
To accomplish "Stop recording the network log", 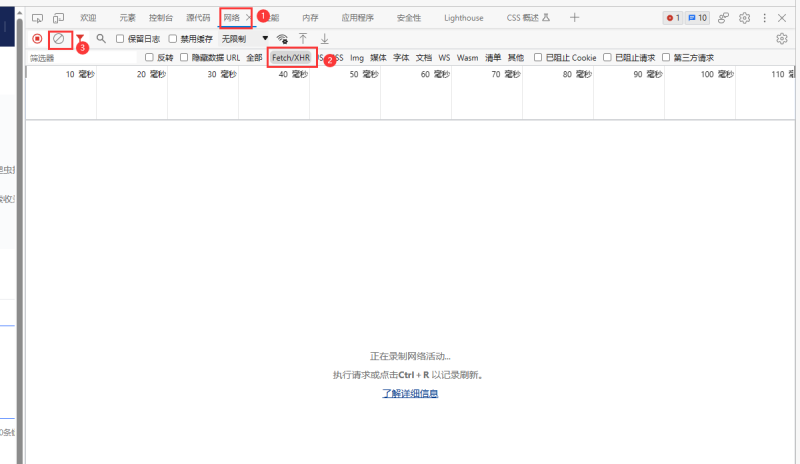I will click(37, 39).
